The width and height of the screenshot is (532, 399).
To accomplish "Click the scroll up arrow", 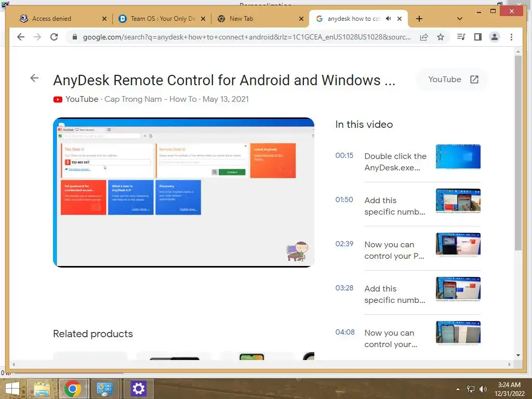I will tap(518, 51).
